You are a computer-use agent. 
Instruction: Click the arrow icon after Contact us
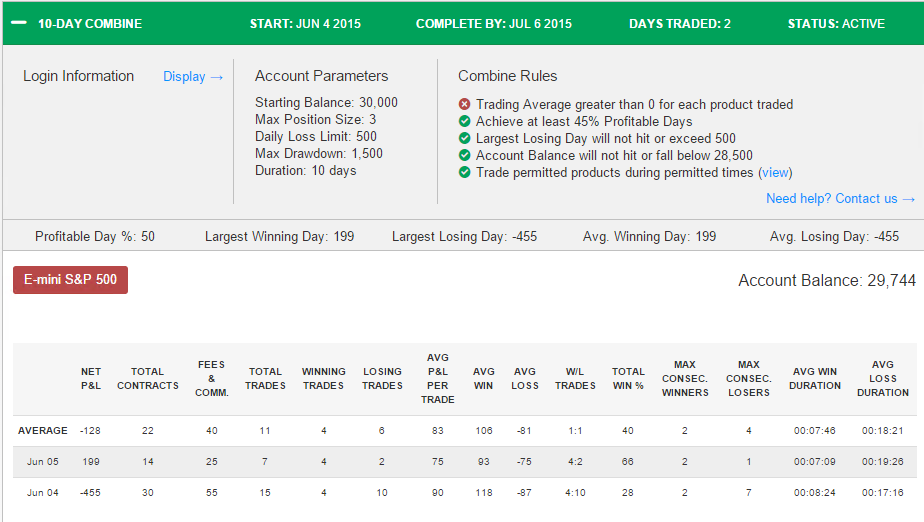tap(909, 199)
